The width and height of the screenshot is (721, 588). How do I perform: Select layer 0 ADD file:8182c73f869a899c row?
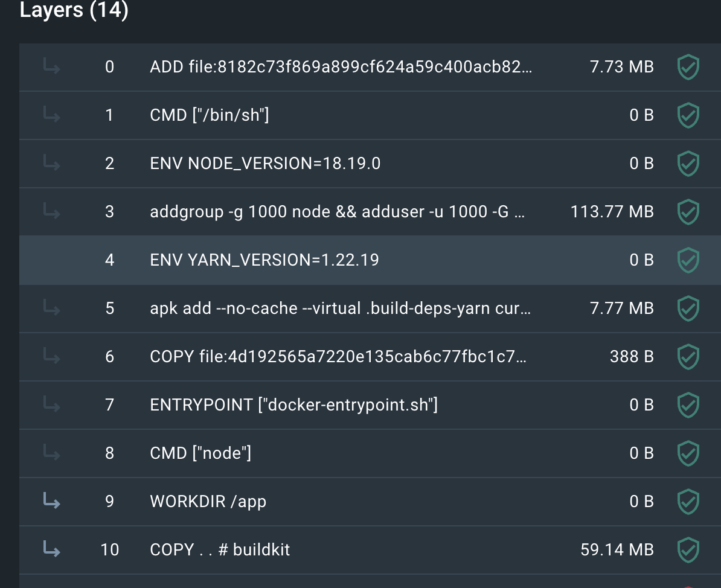[x=370, y=67]
